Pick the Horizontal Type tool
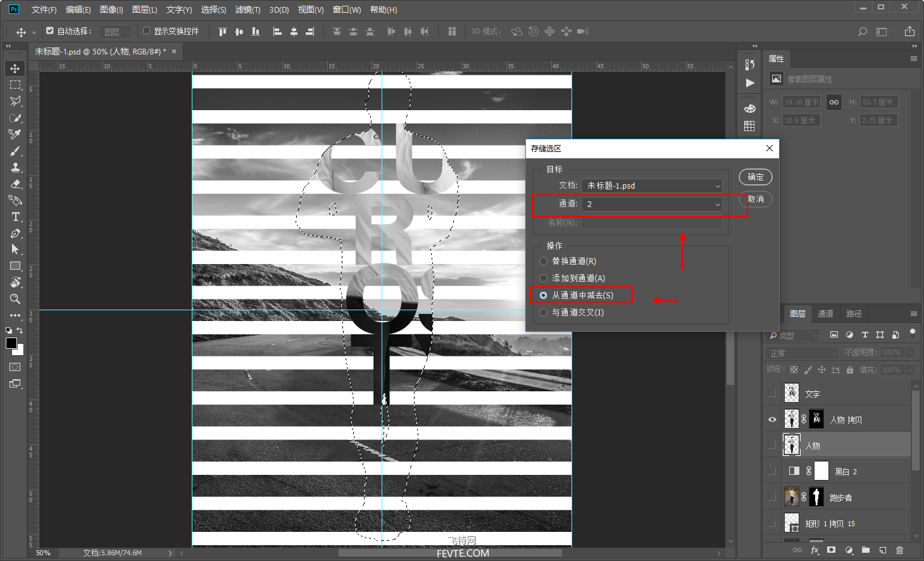Screen dimensions: 924x561 point(15,217)
